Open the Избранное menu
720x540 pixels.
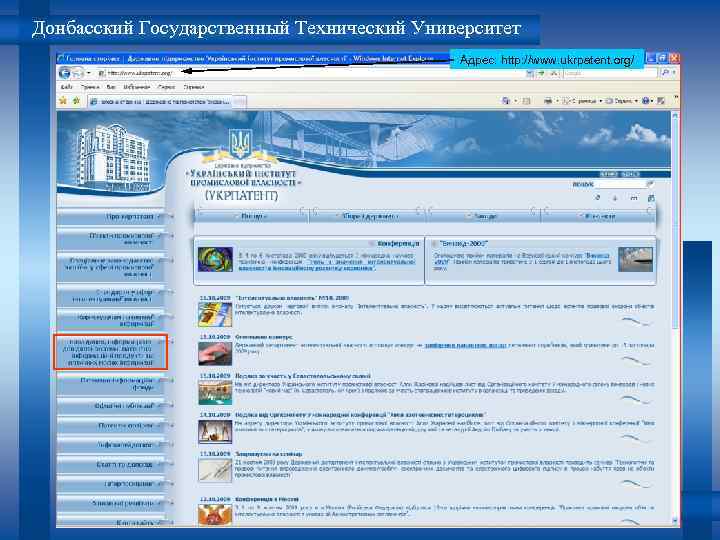click(136, 87)
